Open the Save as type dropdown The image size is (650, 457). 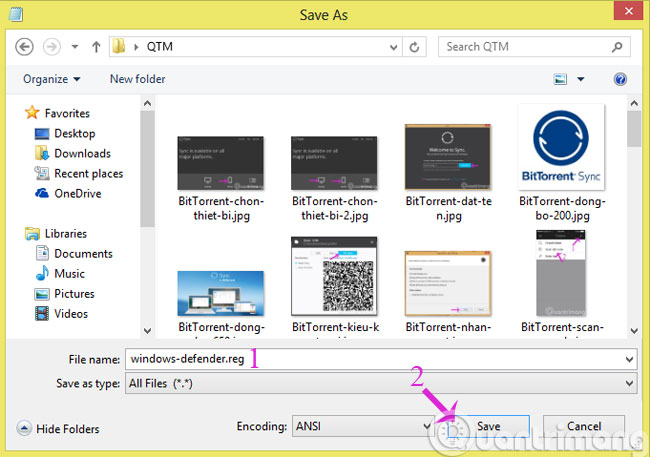(381, 383)
